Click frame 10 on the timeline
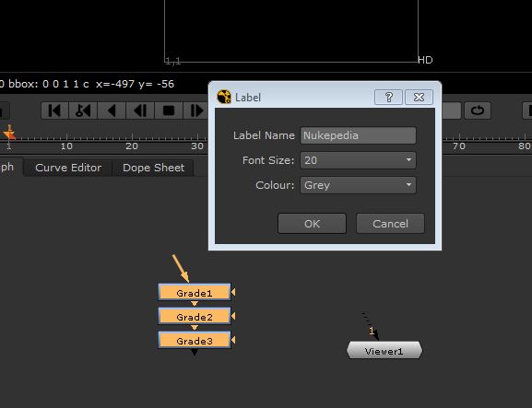 [x=66, y=146]
